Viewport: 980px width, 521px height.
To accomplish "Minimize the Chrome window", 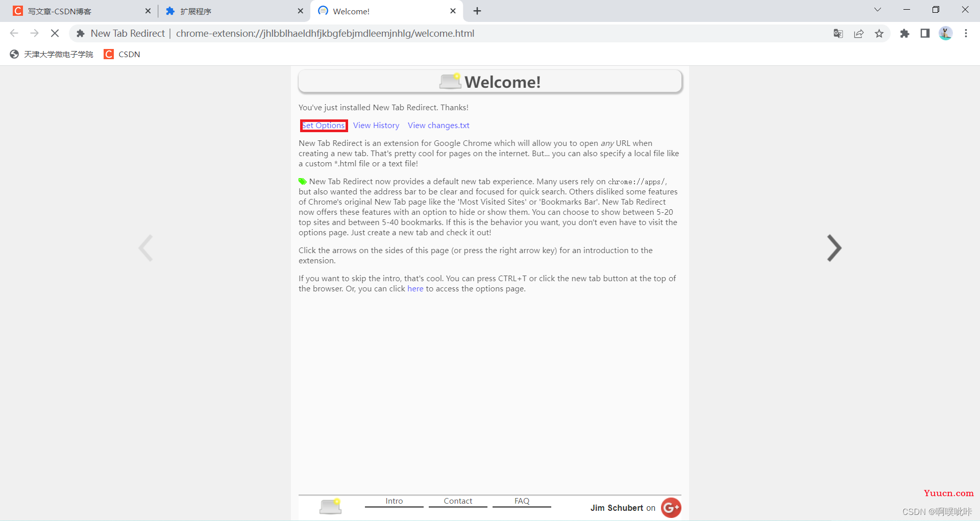I will point(906,10).
